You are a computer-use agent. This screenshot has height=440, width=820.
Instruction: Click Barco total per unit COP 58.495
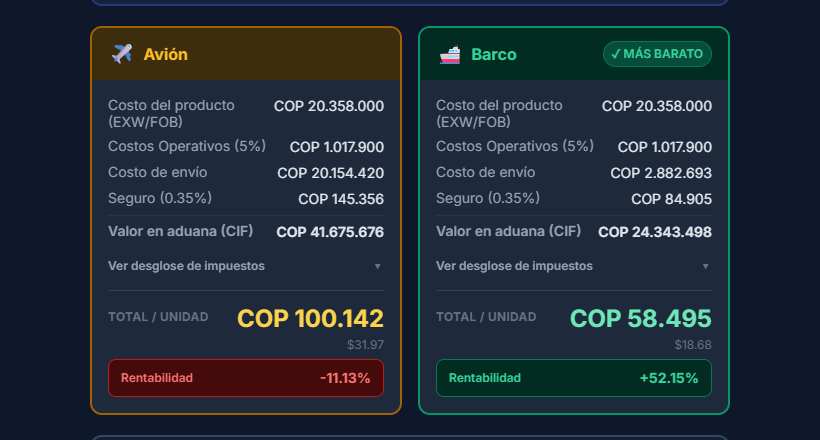pyautogui.click(x=641, y=319)
